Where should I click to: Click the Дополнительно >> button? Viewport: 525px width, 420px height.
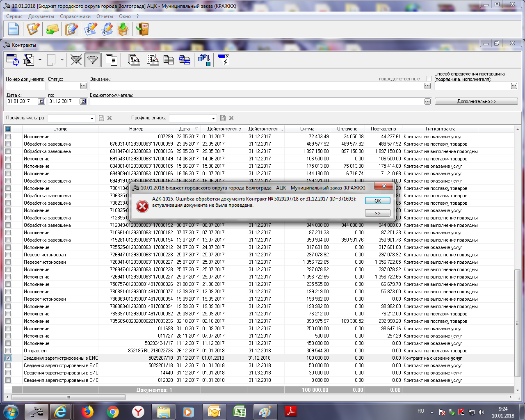tap(476, 101)
